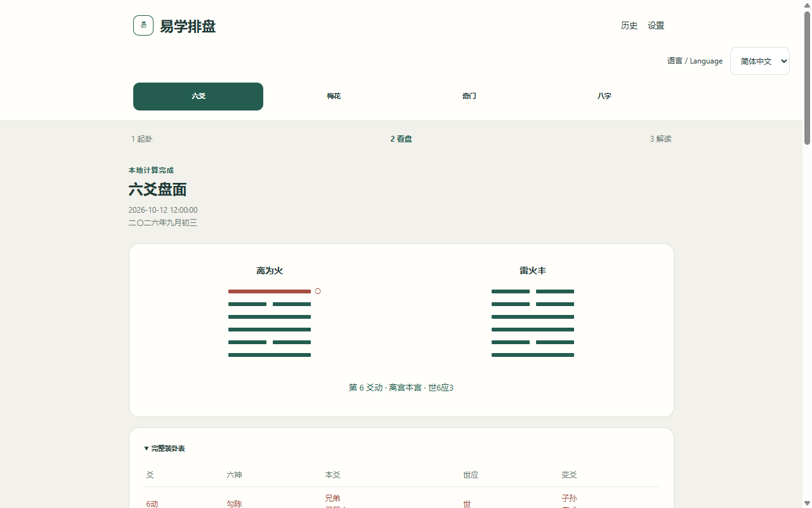Click the 变爻 column header
The width and height of the screenshot is (812, 508).
569,475
